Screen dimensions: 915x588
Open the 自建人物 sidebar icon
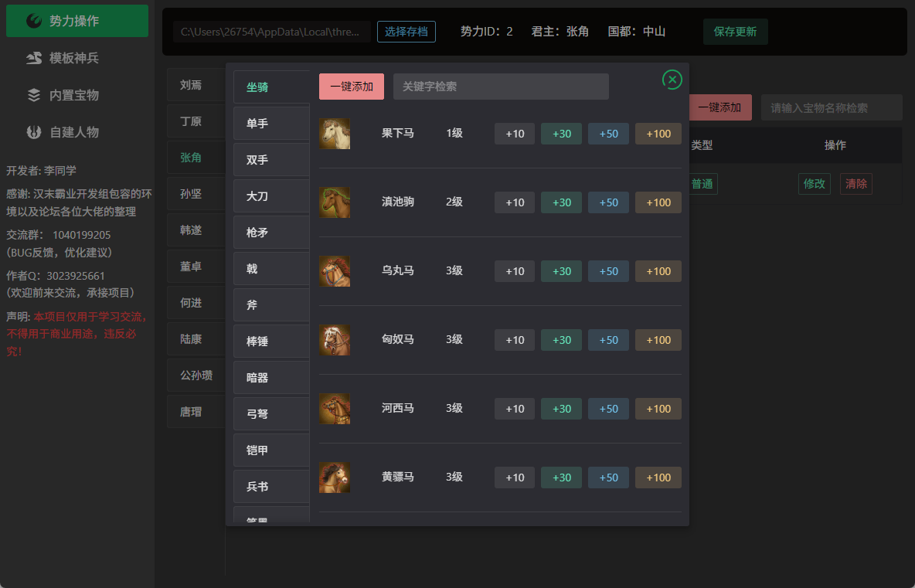34,132
